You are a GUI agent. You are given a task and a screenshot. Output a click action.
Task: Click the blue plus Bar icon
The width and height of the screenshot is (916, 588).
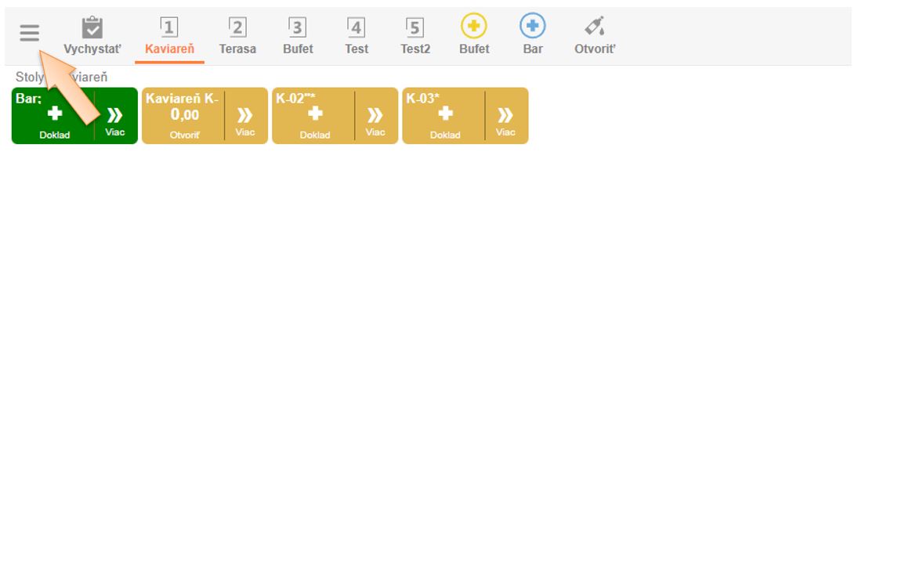(533, 27)
